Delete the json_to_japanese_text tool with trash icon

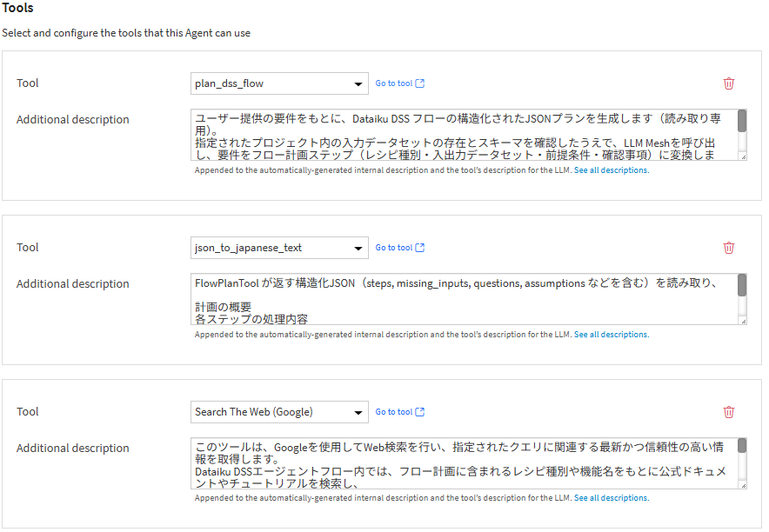tap(729, 248)
